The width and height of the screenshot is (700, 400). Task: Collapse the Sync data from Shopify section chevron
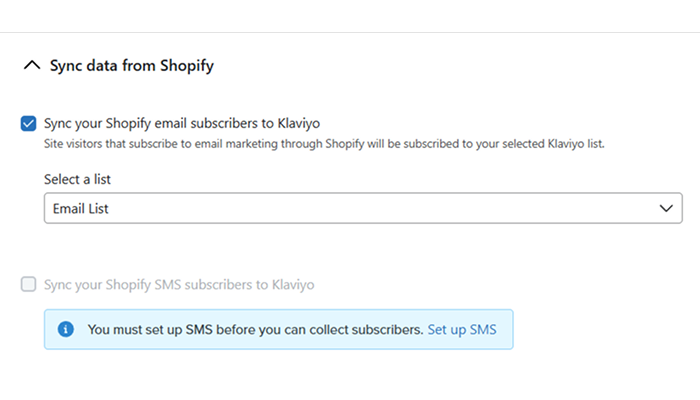32,65
